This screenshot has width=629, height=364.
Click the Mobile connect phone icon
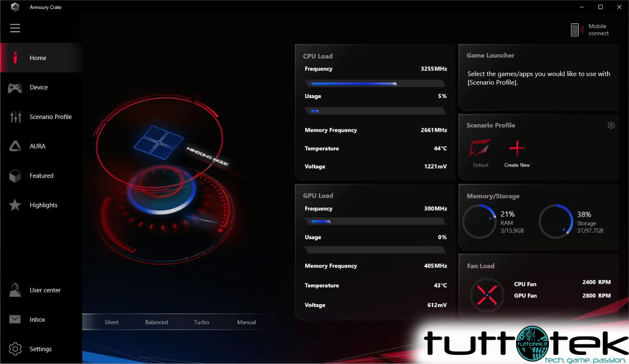tap(575, 30)
